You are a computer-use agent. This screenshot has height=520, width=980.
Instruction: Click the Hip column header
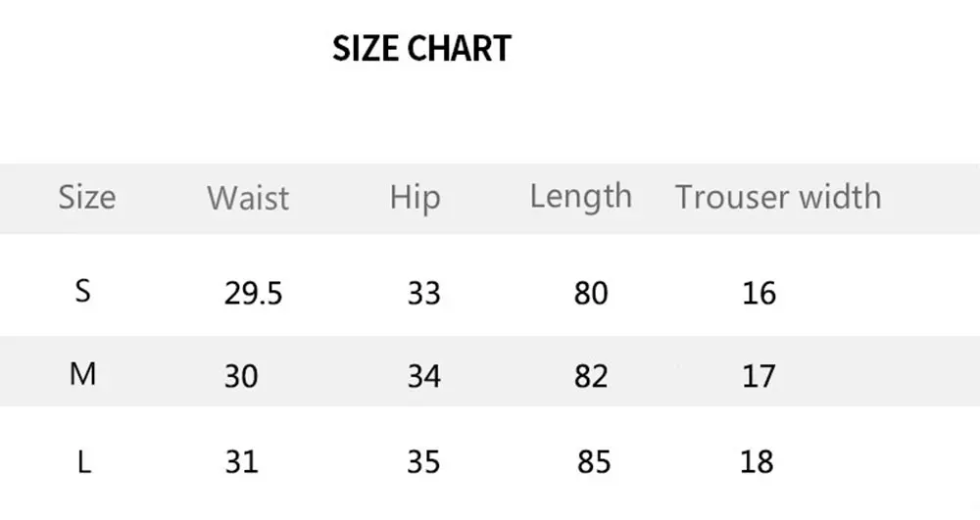tap(415, 198)
